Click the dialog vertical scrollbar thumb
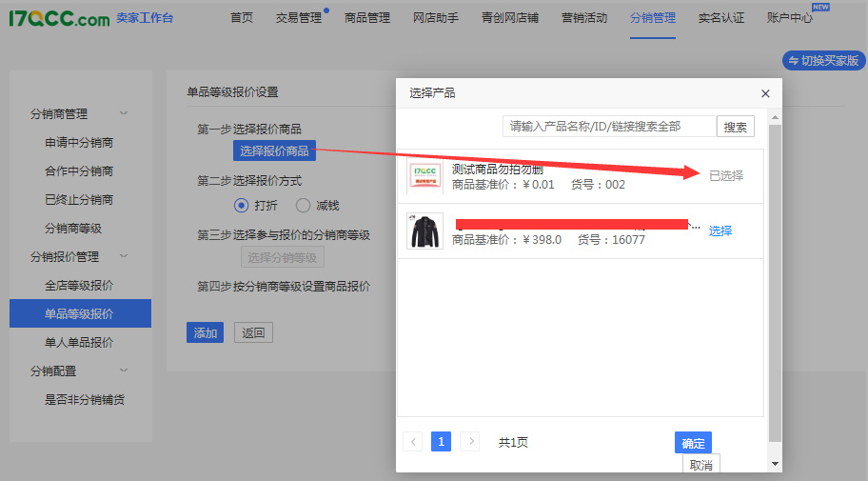The width and height of the screenshot is (868, 481). [x=775, y=283]
